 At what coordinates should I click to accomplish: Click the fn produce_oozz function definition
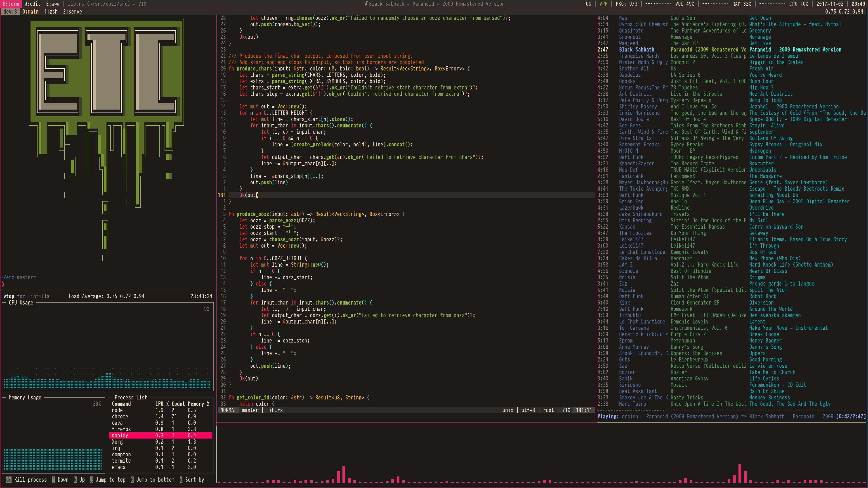click(x=317, y=214)
